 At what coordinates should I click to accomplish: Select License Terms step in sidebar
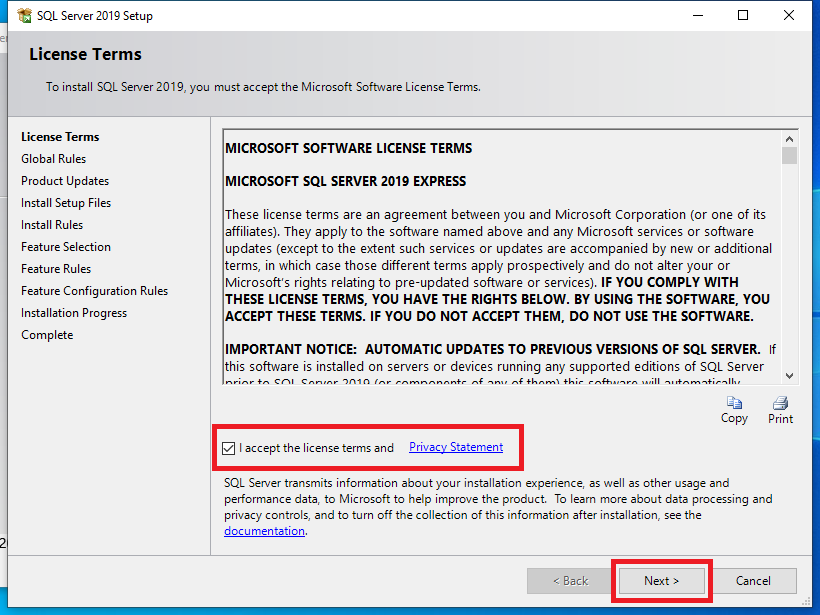(60, 137)
